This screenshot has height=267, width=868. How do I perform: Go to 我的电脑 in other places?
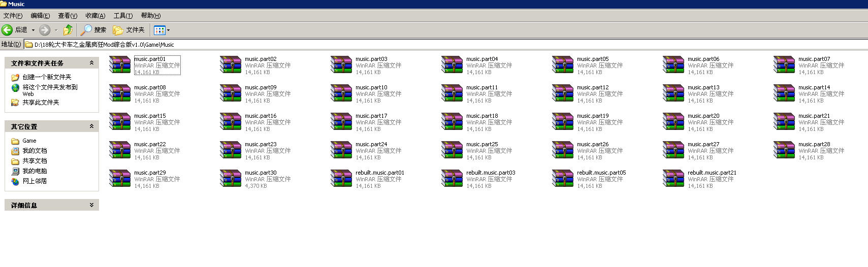35,171
